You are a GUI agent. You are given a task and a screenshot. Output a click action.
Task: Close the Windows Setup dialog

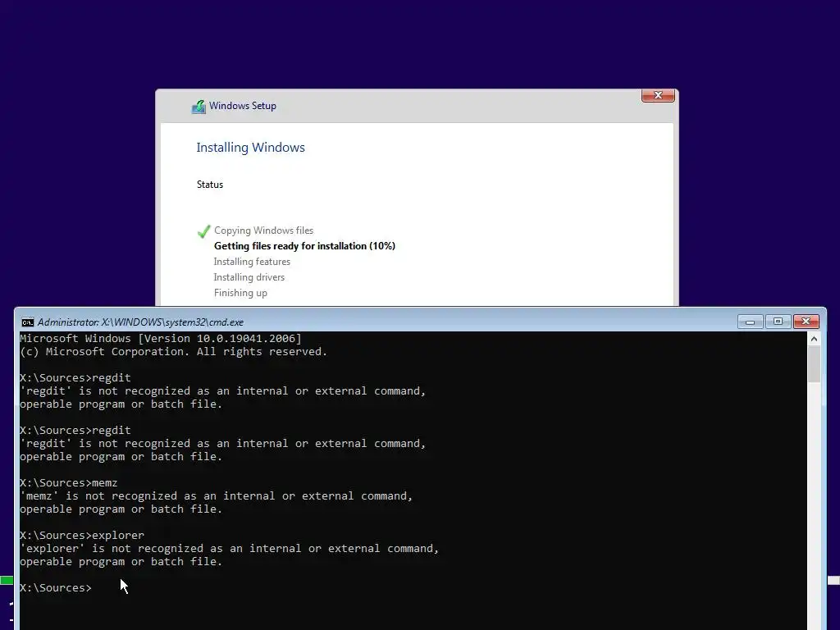(x=658, y=95)
